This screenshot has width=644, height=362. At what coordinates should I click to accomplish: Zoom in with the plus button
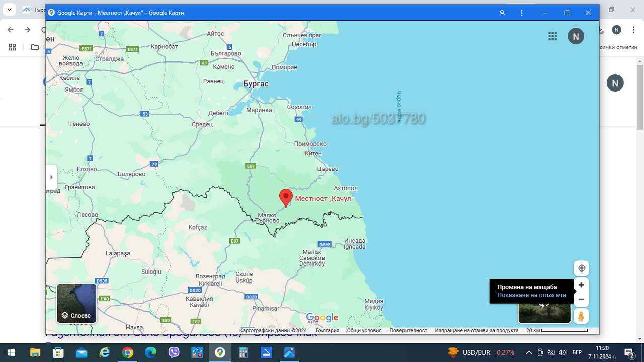[581, 285]
